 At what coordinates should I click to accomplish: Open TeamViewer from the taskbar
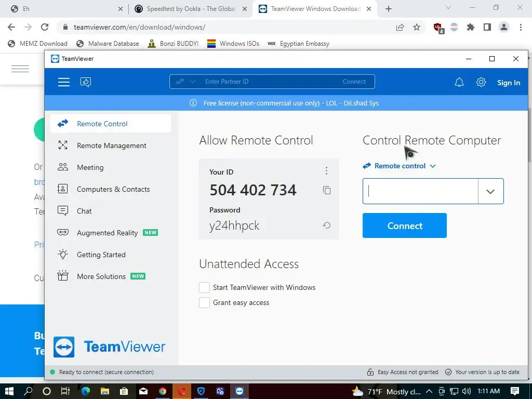(240, 391)
